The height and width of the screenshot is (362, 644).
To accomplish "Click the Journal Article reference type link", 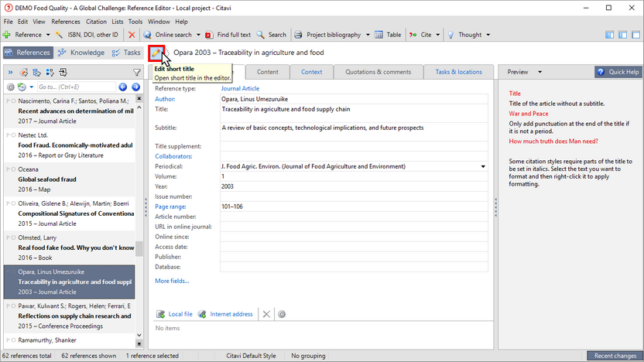I will pyautogui.click(x=240, y=88).
